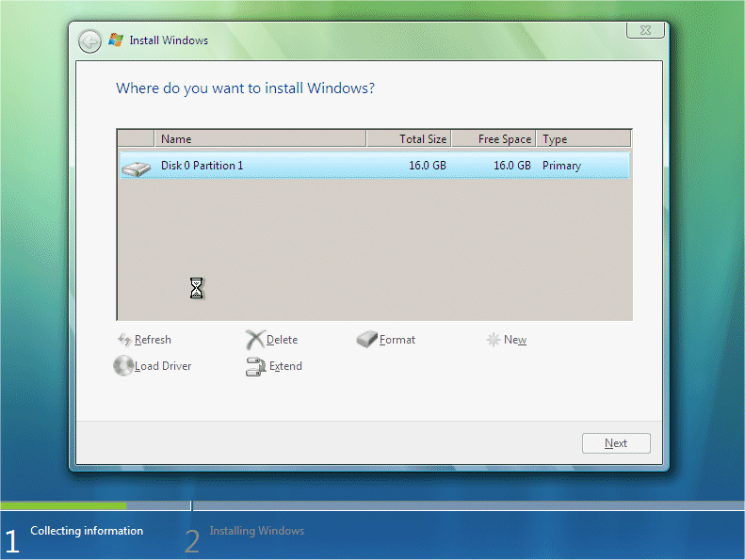Click the Type column header

[583, 138]
